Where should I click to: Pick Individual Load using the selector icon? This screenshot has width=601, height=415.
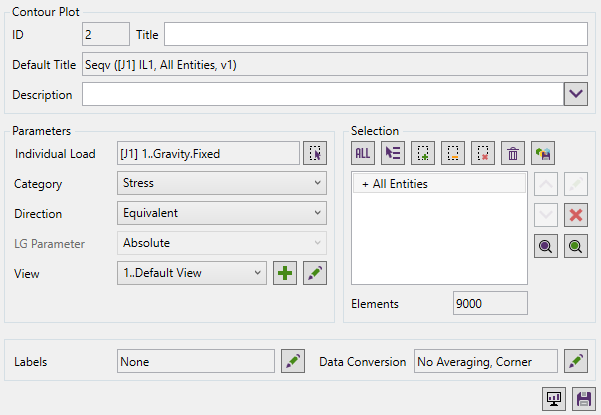click(x=315, y=153)
